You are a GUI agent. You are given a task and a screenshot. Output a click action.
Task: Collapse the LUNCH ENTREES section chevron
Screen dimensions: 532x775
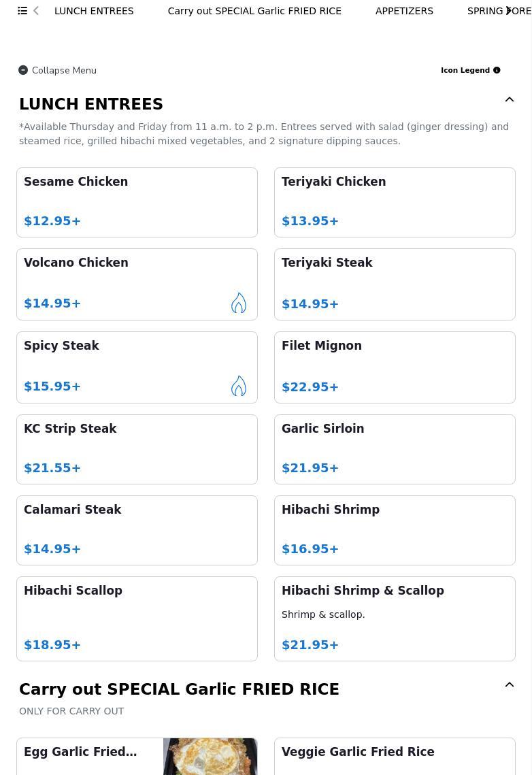[x=510, y=100]
